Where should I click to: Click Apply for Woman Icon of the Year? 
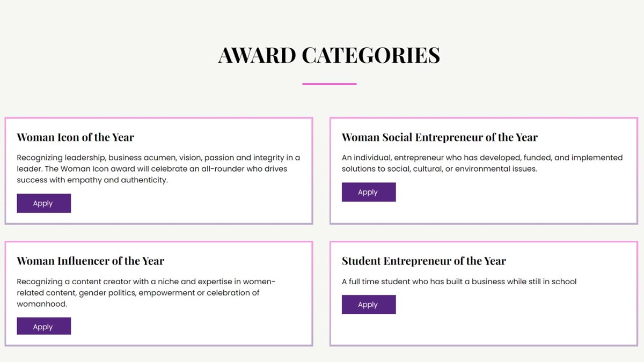(x=43, y=203)
